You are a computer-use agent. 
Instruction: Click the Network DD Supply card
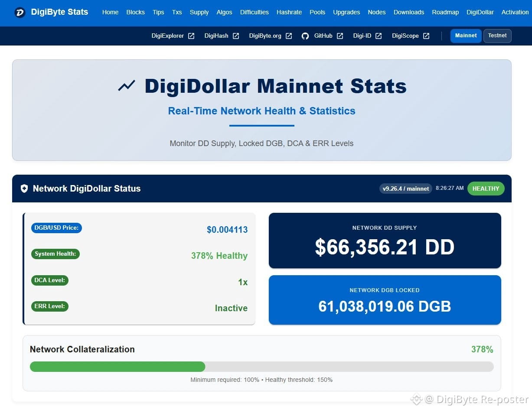click(x=385, y=241)
